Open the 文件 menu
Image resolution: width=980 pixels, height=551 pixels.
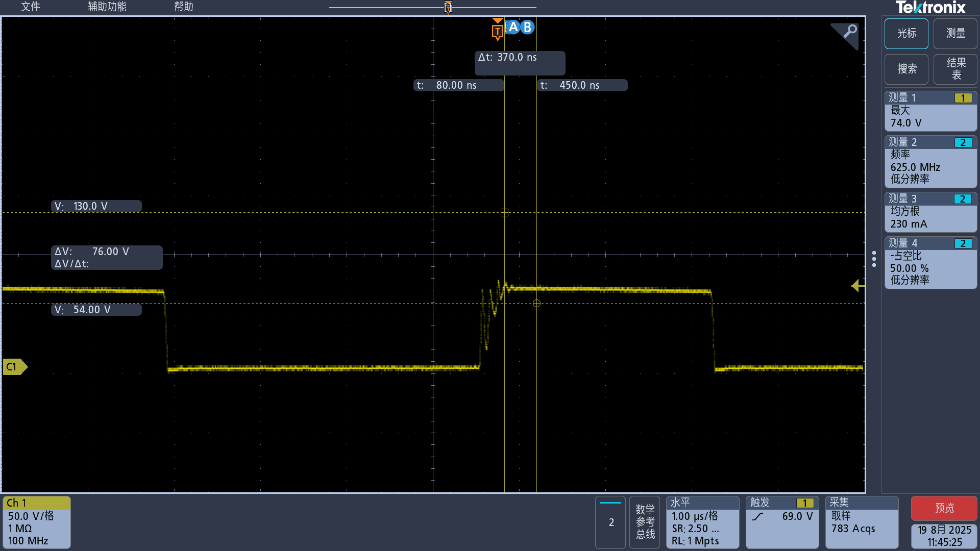[x=30, y=7]
